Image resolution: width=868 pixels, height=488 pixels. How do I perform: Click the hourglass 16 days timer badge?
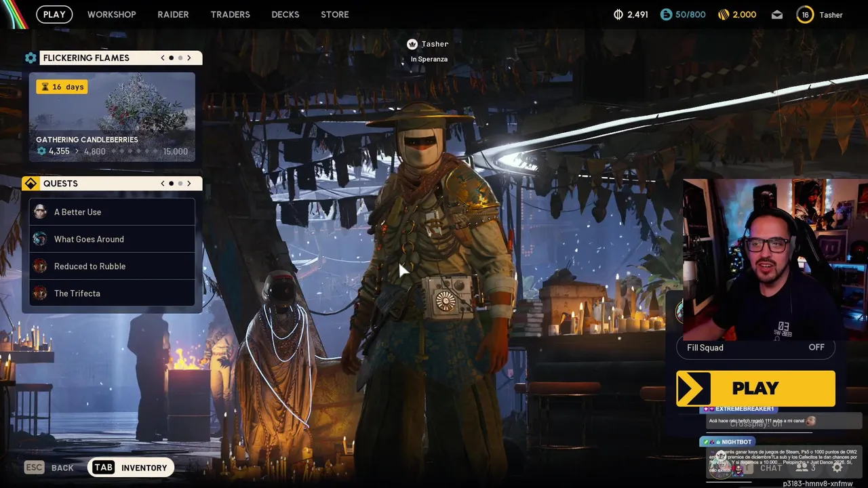(62, 87)
